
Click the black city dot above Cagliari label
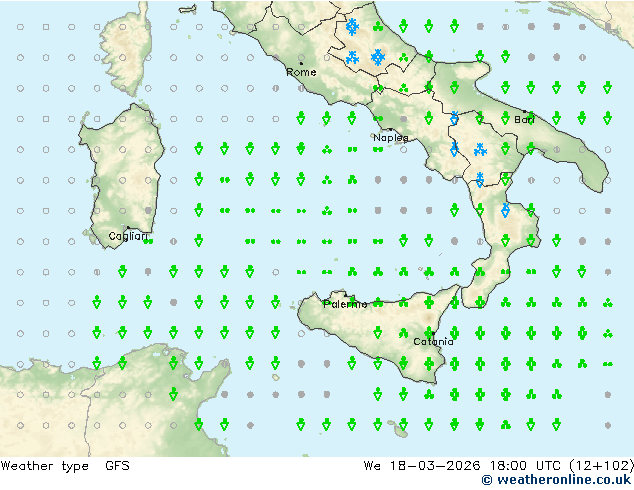[128, 228]
